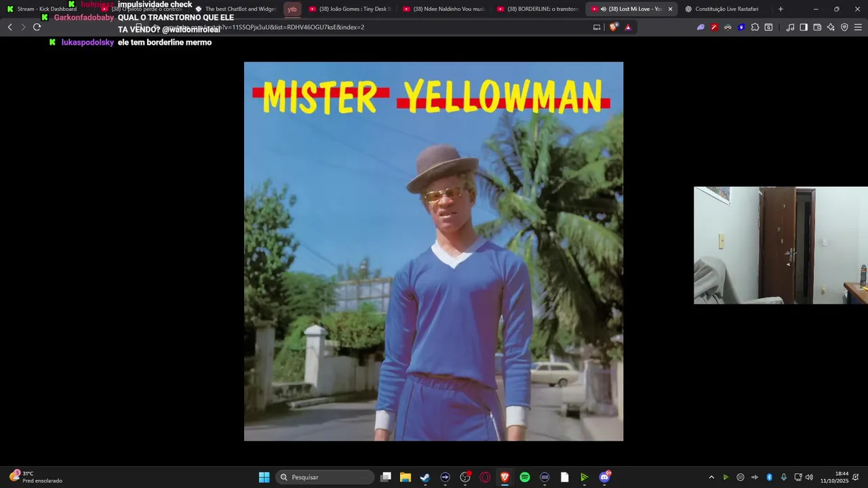
Task: Click the Mister Yellowman video player
Action: (x=433, y=251)
